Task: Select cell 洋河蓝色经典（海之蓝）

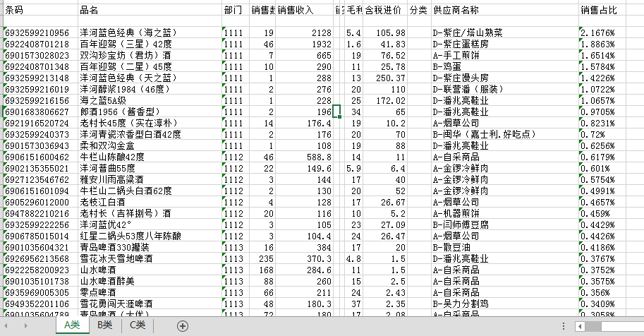Action: click(150, 32)
